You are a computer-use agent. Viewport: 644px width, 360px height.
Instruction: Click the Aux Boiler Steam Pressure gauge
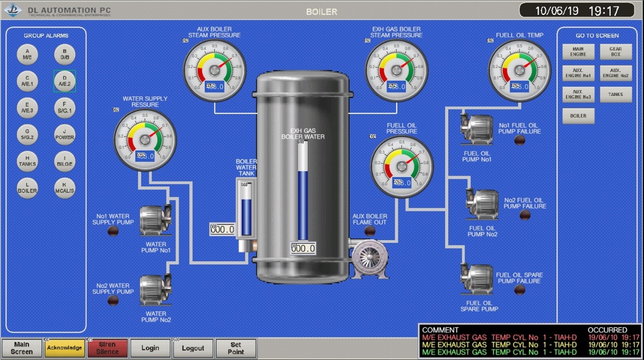point(214,70)
